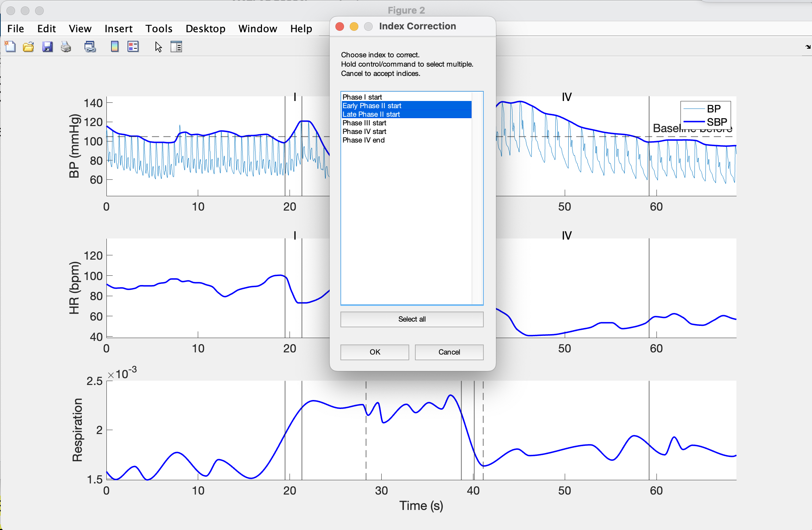Open the Property Inspector icon
812x530 pixels.
176,47
